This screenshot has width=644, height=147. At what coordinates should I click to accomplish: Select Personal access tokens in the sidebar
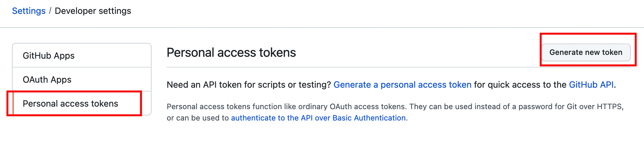tap(70, 104)
